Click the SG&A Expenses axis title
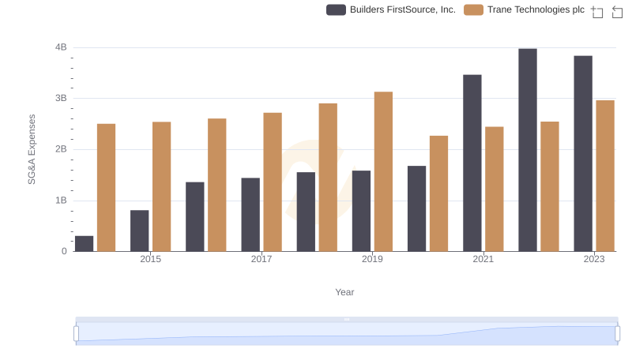The height and width of the screenshot is (364, 632). pyautogui.click(x=32, y=149)
